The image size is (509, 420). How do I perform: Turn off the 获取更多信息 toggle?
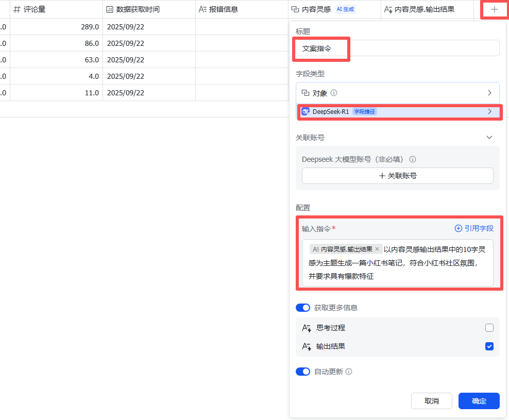tap(303, 308)
